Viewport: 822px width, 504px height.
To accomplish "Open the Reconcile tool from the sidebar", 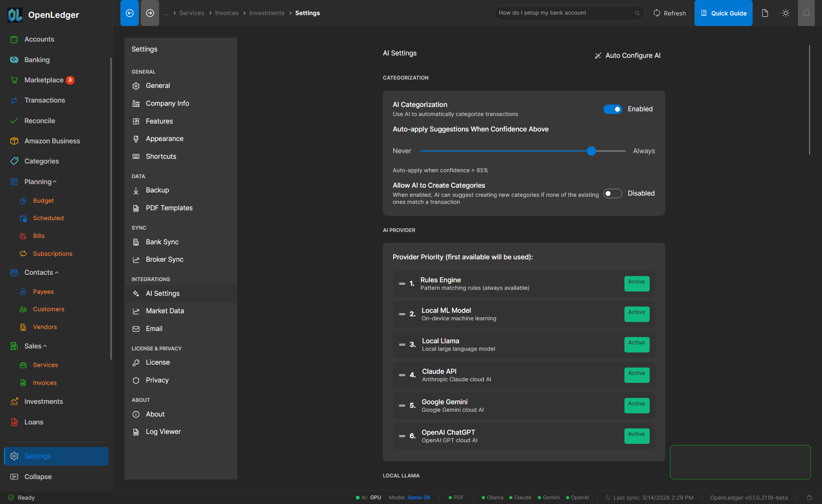I will coord(14,120).
